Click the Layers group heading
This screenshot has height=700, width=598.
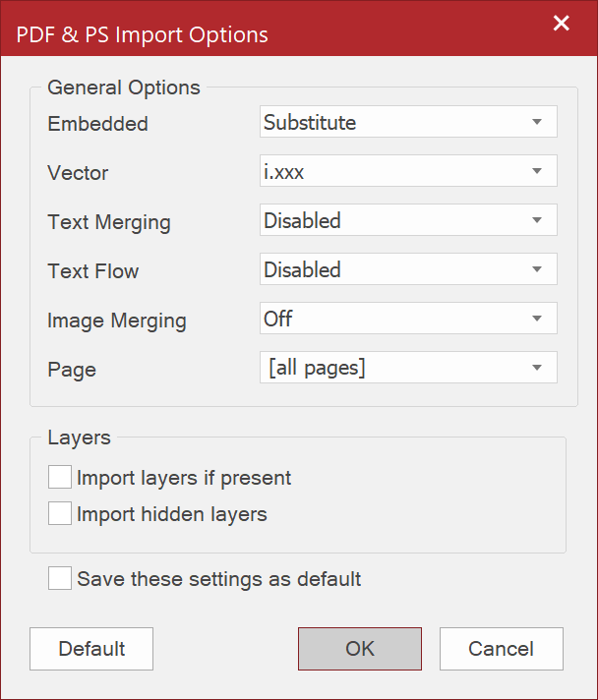[80, 437]
